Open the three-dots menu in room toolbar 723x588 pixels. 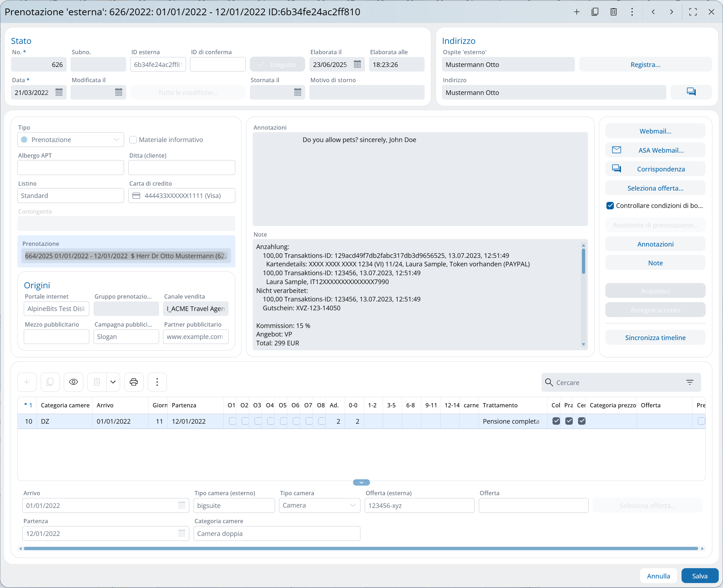pyautogui.click(x=157, y=382)
